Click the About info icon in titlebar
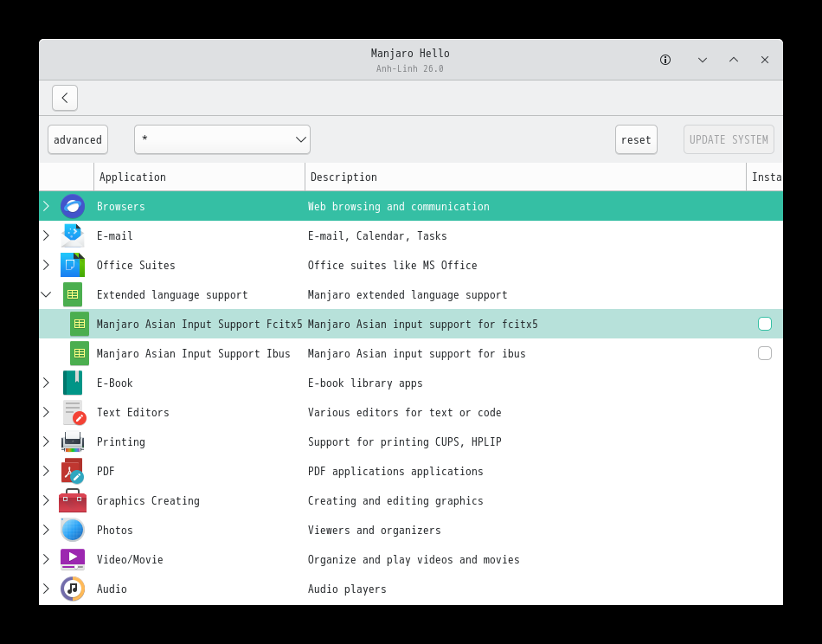 click(x=665, y=60)
